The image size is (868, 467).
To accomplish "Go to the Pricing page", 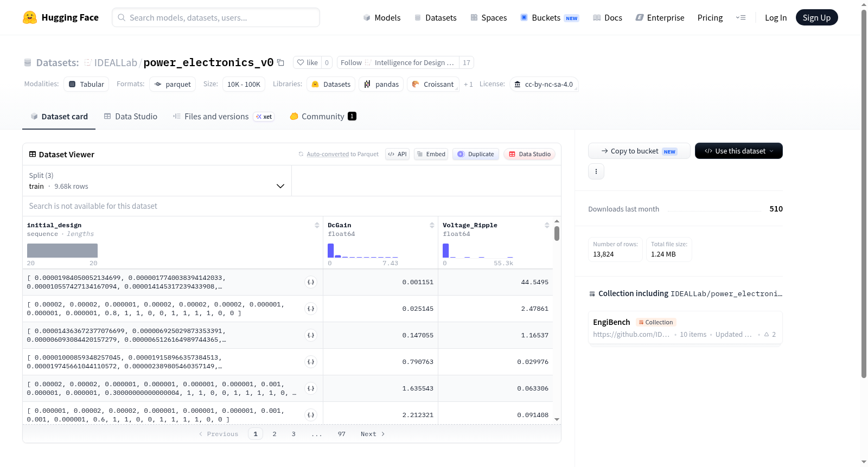I will (x=710, y=17).
